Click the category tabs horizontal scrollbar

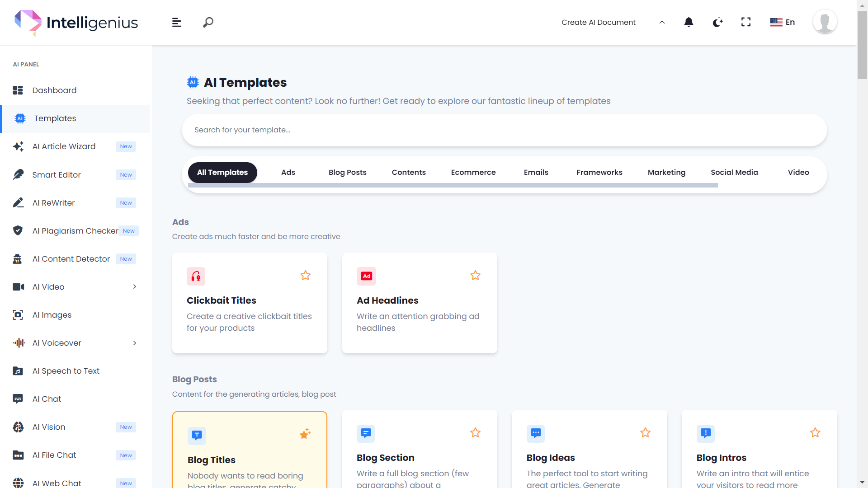[x=453, y=185]
